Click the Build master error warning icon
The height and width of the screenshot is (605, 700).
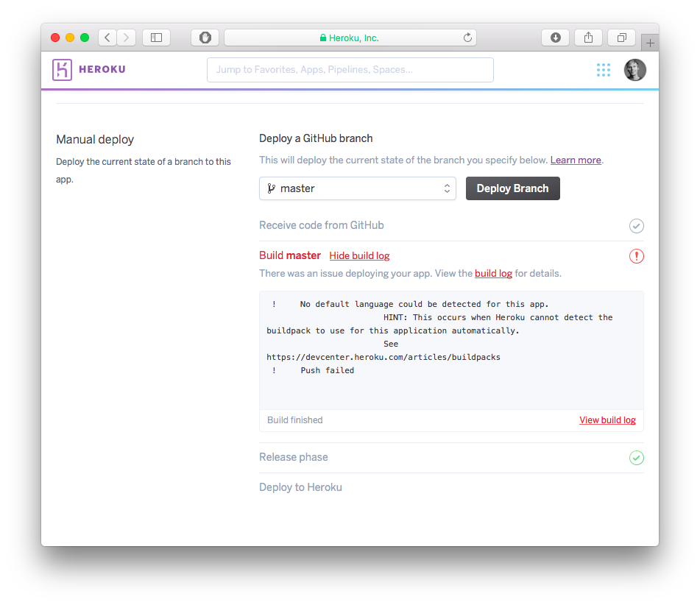[636, 256]
